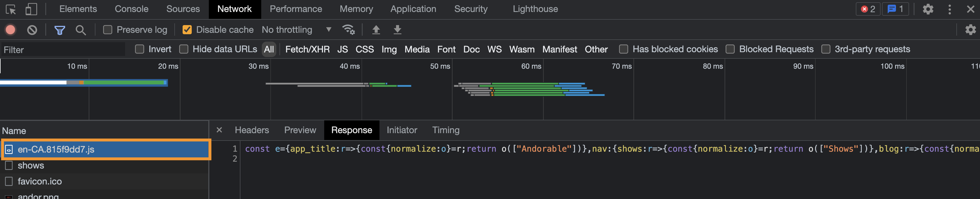Open the three-dot customize DevTools menu

point(950,9)
